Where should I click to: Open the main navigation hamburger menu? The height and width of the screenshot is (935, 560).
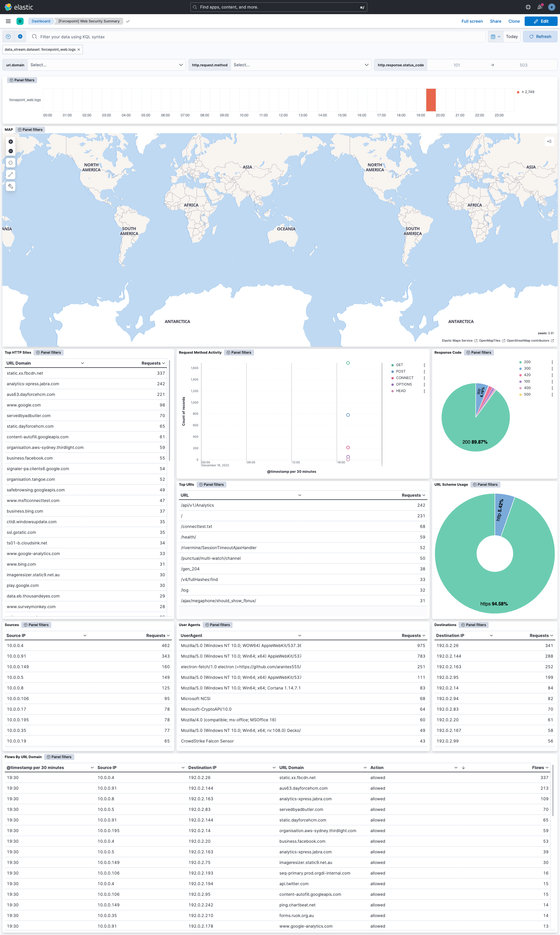tap(8, 21)
